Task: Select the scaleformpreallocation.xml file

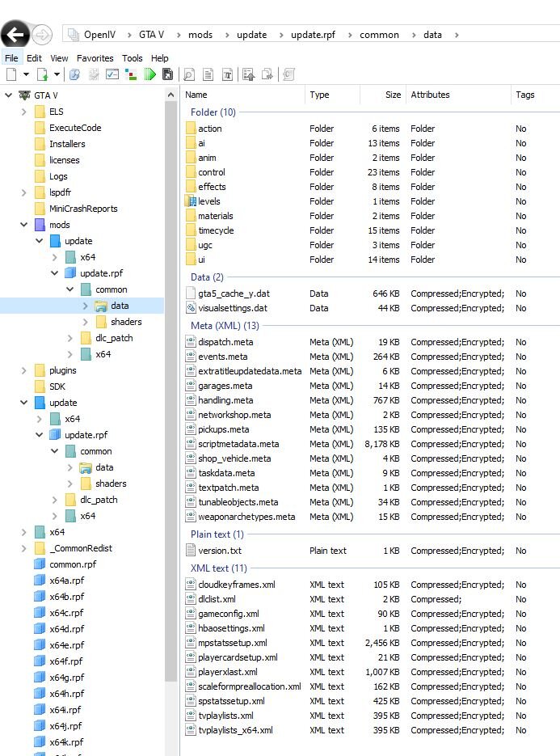Action: (x=250, y=686)
